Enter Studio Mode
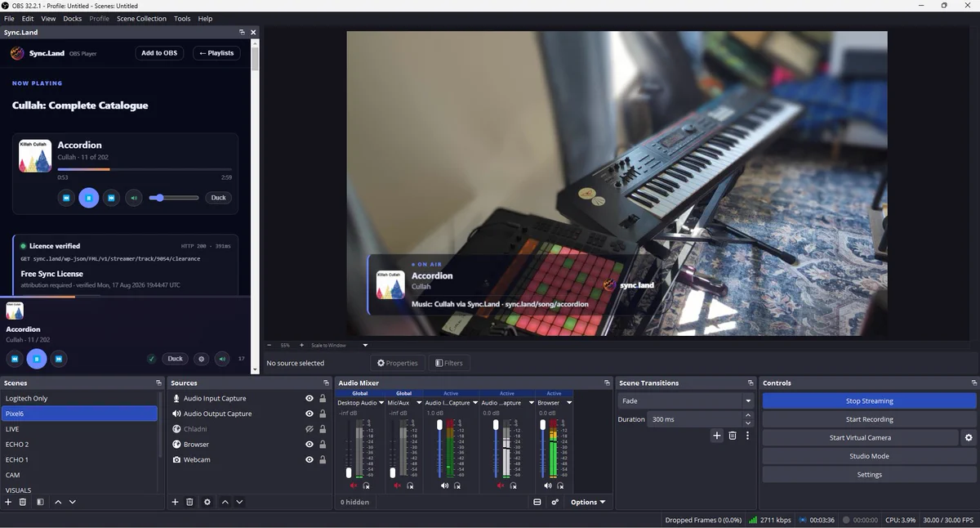 point(869,456)
